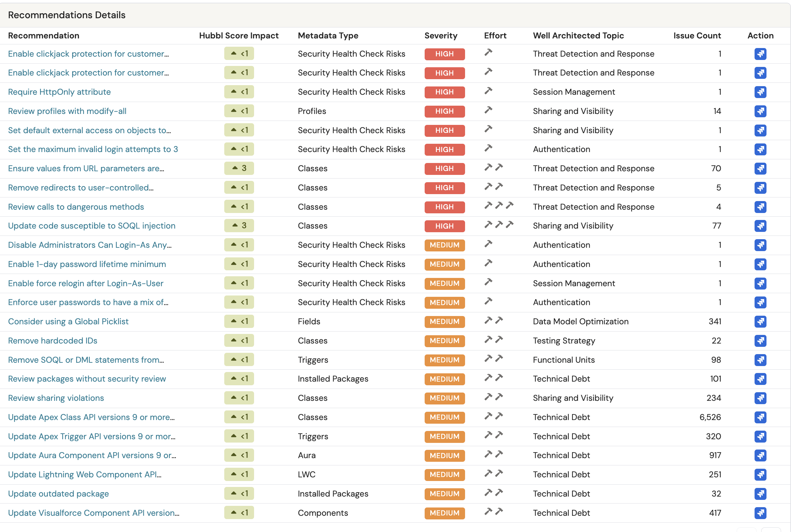Sort by Issue Count column header

click(x=697, y=36)
